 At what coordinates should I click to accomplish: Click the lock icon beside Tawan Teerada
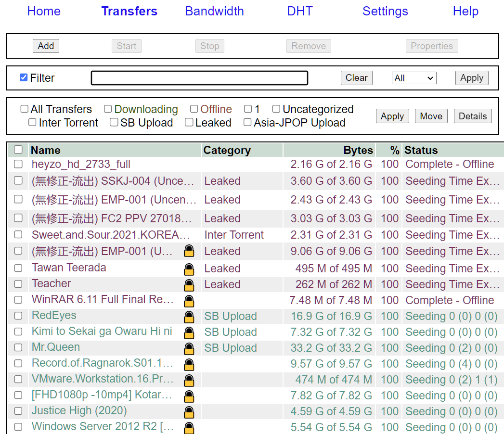point(189,269)
